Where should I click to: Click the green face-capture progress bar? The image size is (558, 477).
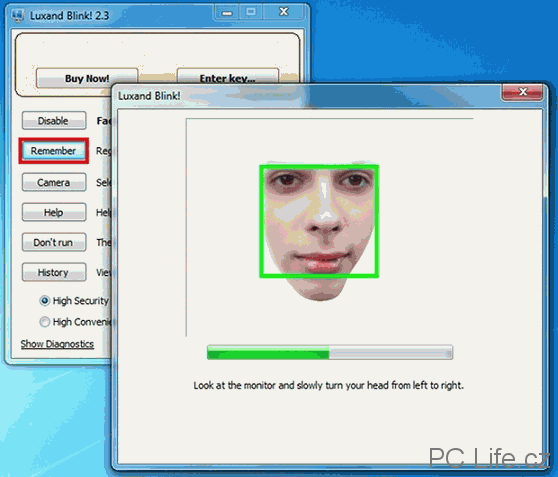point(330,352)
